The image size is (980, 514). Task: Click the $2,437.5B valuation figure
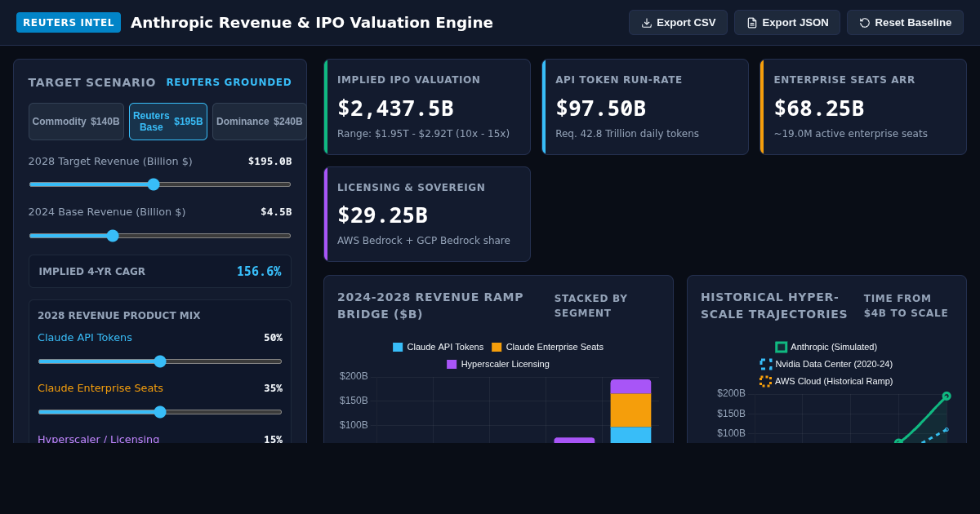(x=395, y=109)
